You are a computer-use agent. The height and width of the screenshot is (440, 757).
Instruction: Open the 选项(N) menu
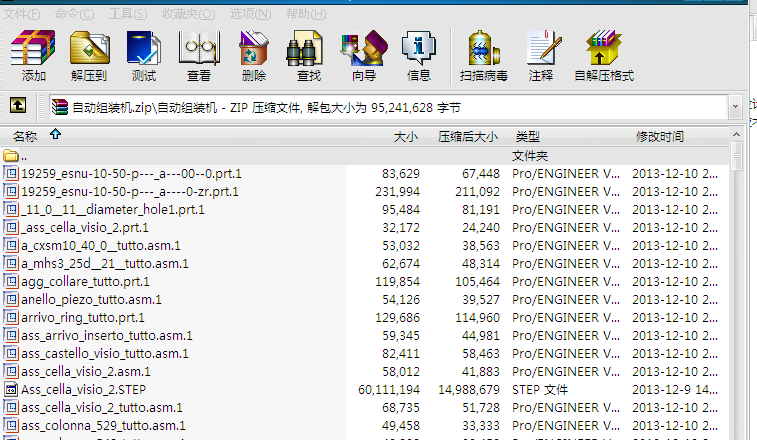point(250,14)
